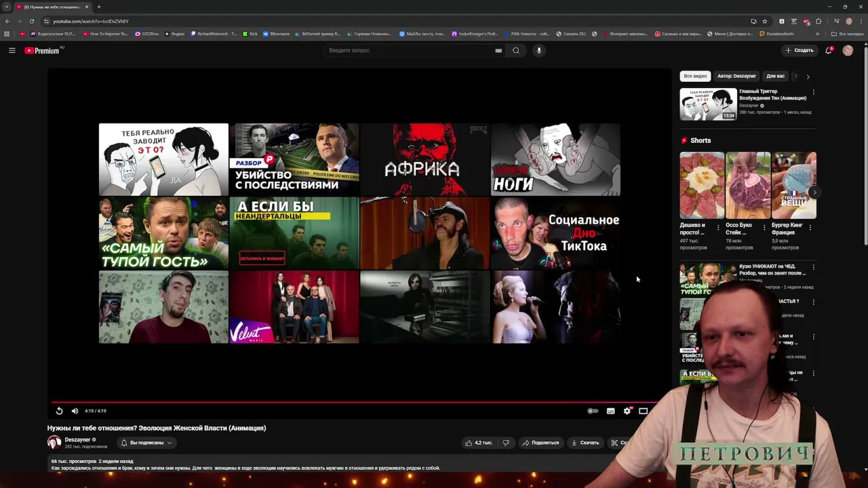
Task: Open the Kick bookmark
Action: point(250,34)
